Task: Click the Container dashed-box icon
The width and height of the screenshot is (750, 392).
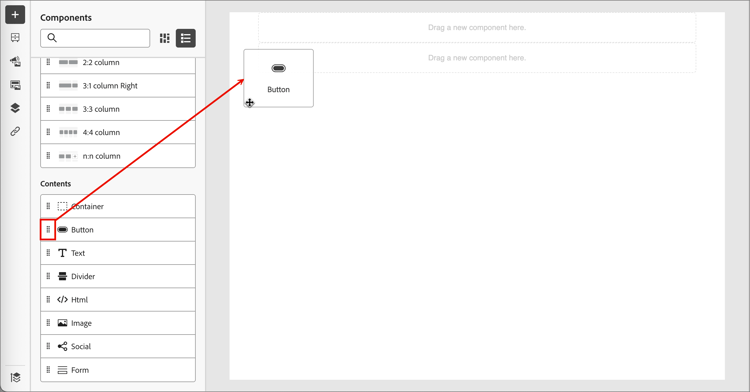Action: pos(62,207)
